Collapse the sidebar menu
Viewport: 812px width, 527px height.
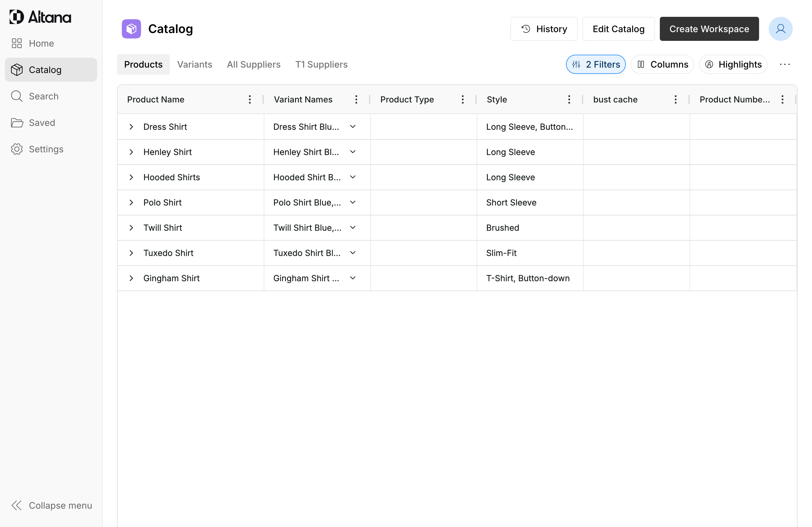point(51,505)
